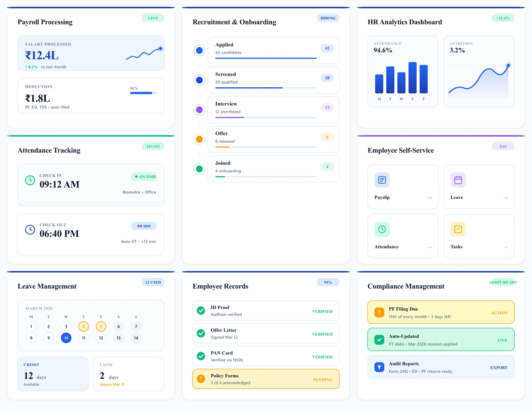Click the HIRING badge

[328, 18]
